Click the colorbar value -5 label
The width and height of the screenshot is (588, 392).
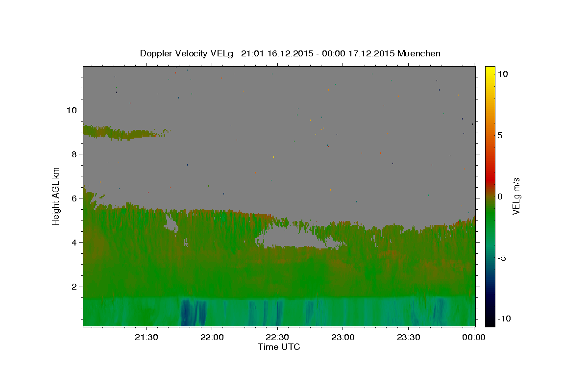502,258
